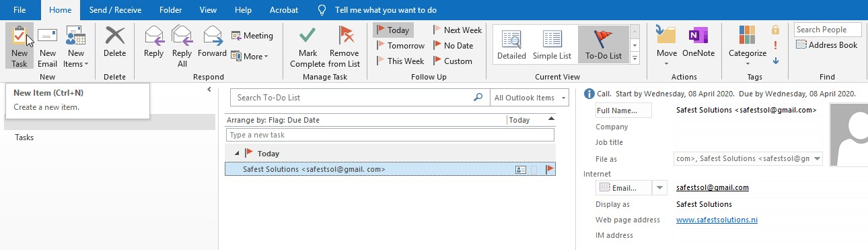Remove item from list

click(x=344, y=46)
